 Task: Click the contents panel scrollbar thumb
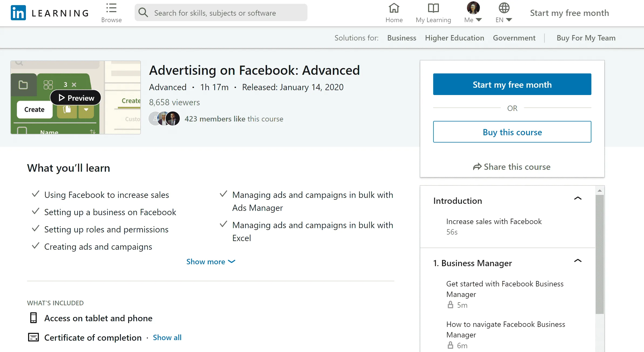pyautogui.click(x=599, y=254)
